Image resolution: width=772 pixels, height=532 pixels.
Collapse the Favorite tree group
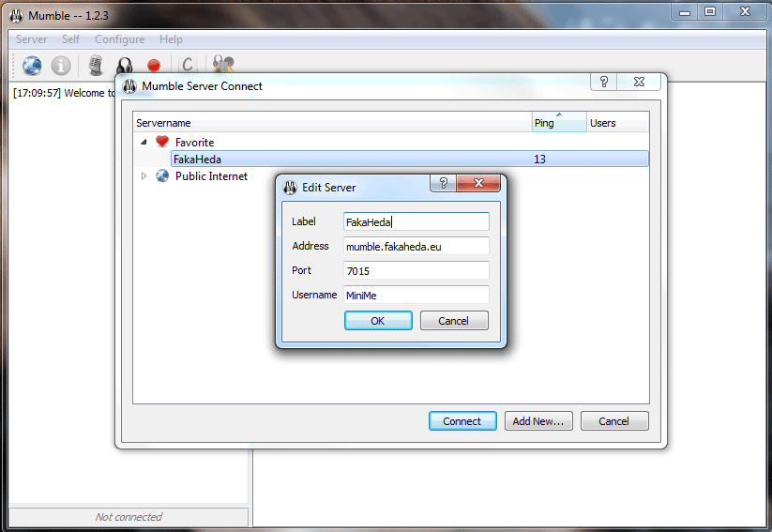[144, 142]
